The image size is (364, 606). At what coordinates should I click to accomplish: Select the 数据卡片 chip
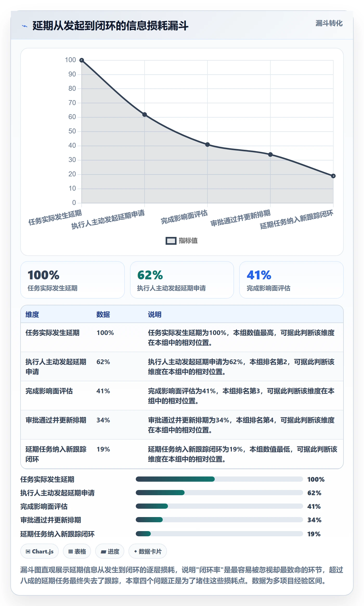tap(148, 551)
